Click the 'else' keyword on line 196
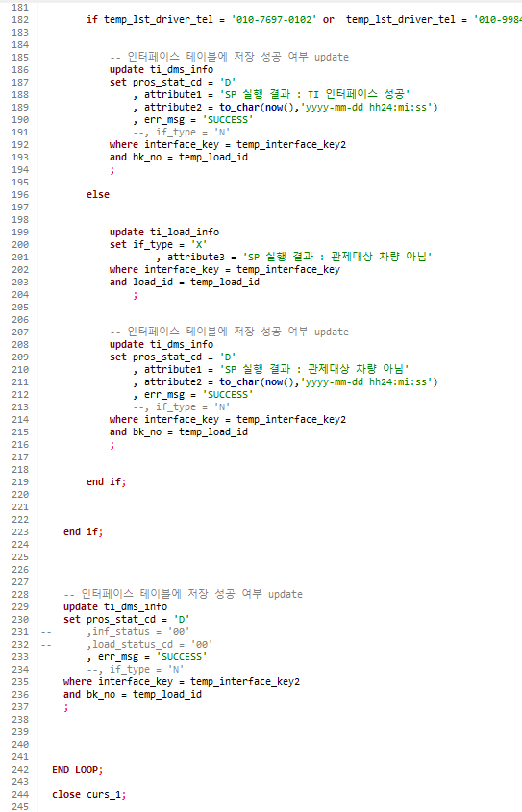 (x=98, y=195)
